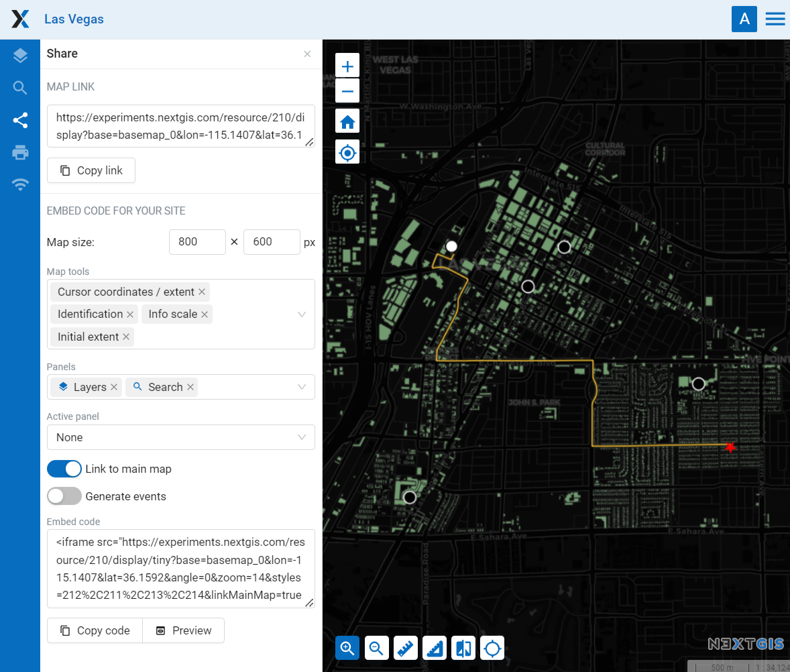Click the NextGIS X logo

20,19
